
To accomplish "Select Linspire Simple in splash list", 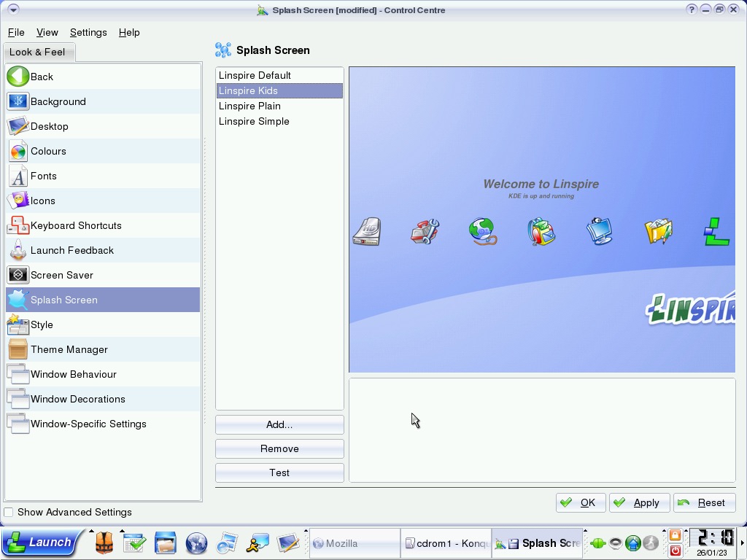I will tap(254, 121).
